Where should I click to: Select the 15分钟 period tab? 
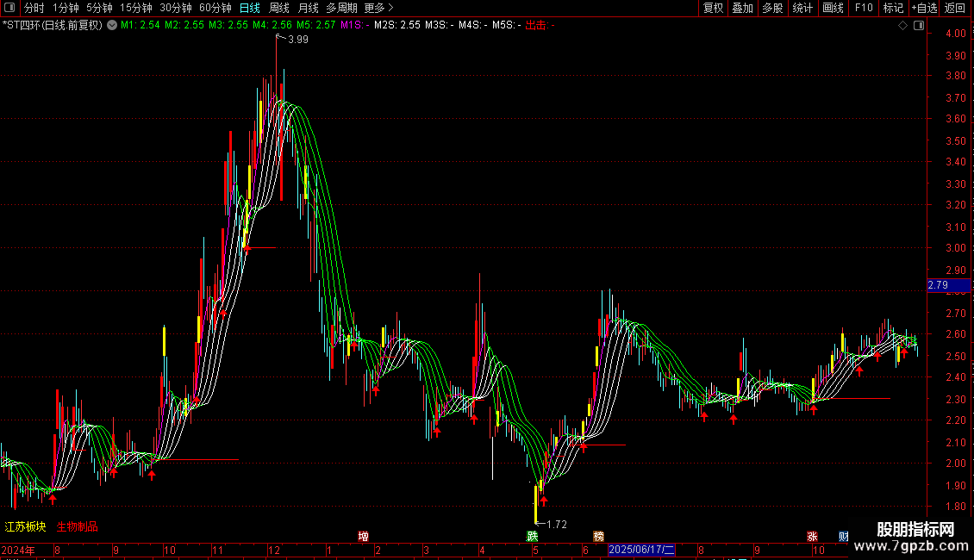[136, 8]
